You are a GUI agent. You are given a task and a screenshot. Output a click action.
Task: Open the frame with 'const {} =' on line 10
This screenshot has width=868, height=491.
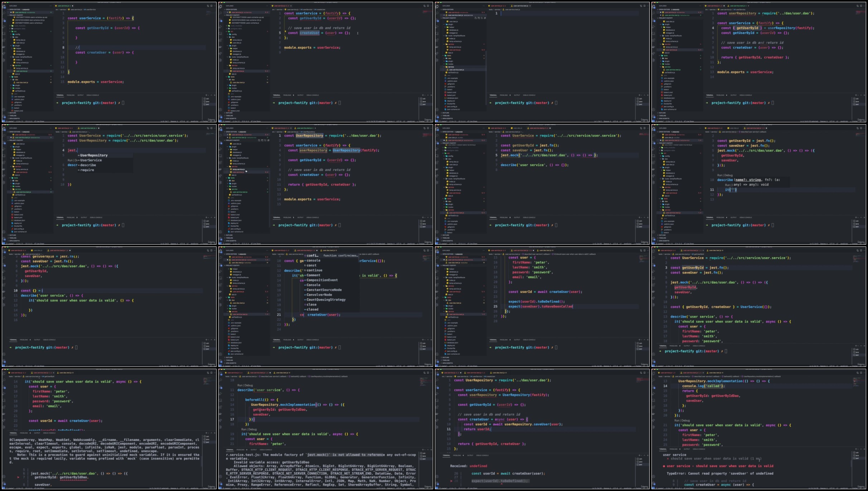tap(109, 307)
